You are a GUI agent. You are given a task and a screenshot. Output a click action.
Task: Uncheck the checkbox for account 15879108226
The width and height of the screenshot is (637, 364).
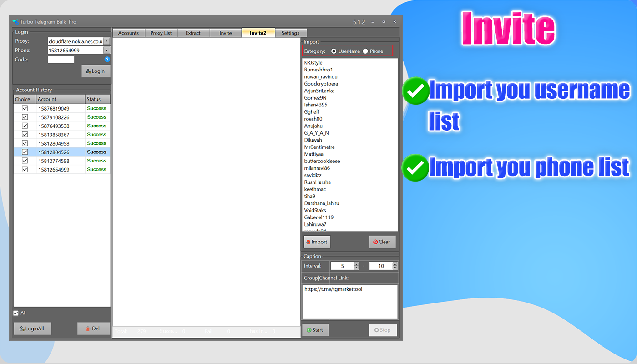(25, 117)
